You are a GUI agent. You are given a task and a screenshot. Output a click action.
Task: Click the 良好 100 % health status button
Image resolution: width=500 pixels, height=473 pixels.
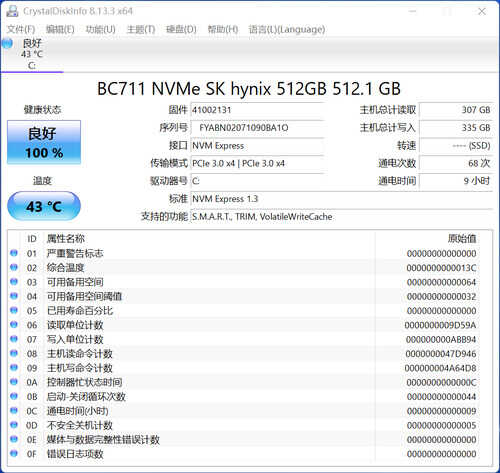(44, 142)
